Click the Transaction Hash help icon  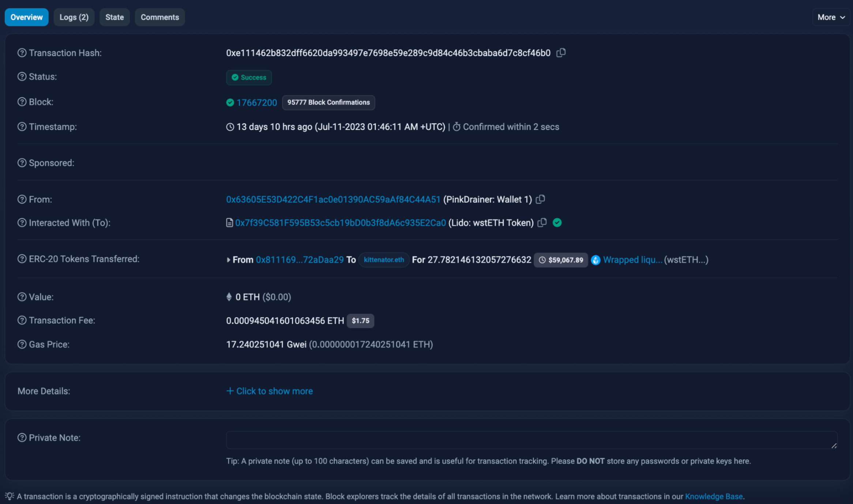click(22, 53)
